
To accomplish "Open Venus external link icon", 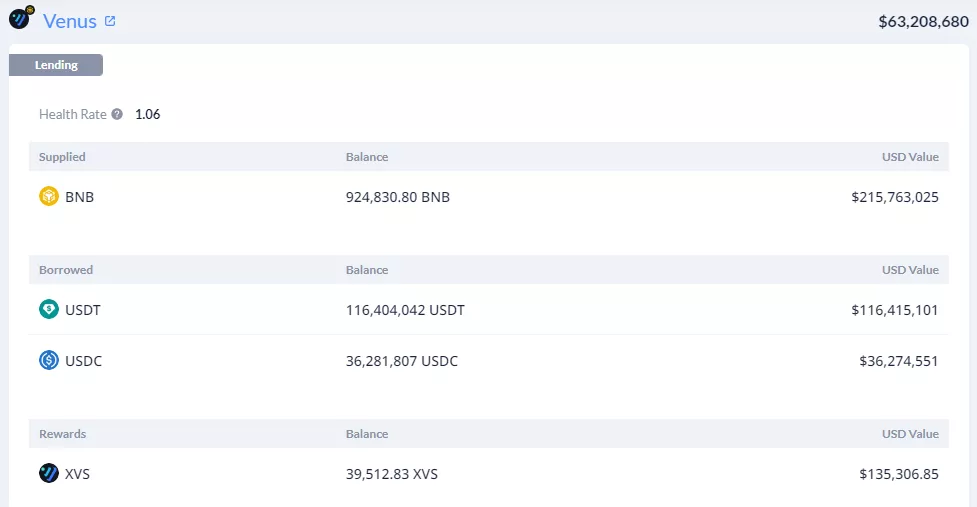I will (110, 21).
